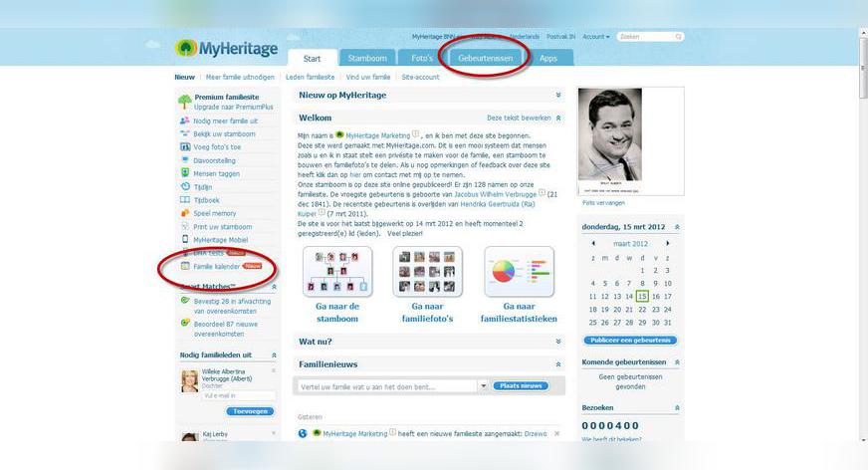The height and width of the screenshot is (470, 868).
Task: Collapse the Welkom section
Action: 558,117
